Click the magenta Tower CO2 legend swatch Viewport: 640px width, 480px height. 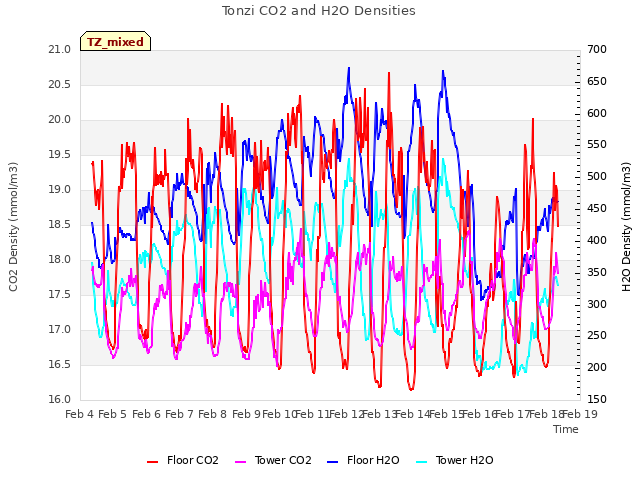pos(241,462)
